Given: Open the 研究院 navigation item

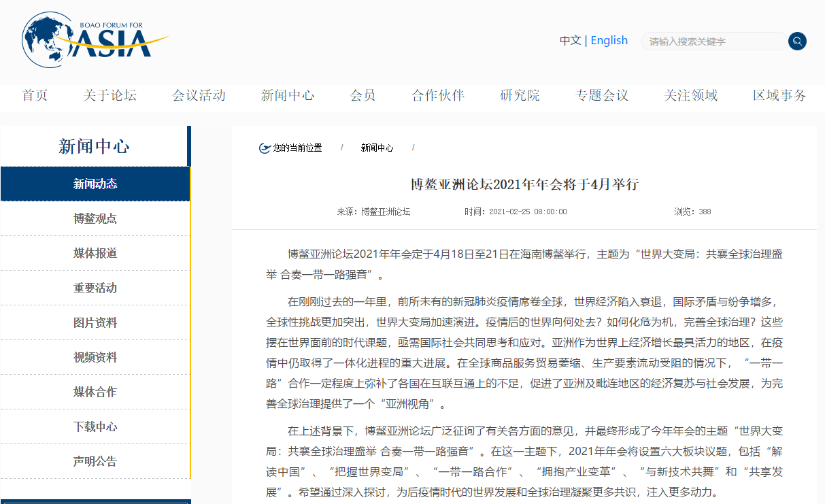Looking at the screenshot, I should 520,95.
